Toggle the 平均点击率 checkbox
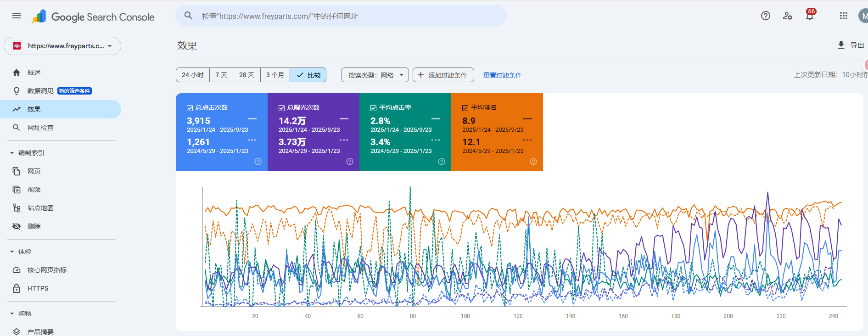Image resolution: width=868 pixels, height=336 pixels. click(373, 108)
